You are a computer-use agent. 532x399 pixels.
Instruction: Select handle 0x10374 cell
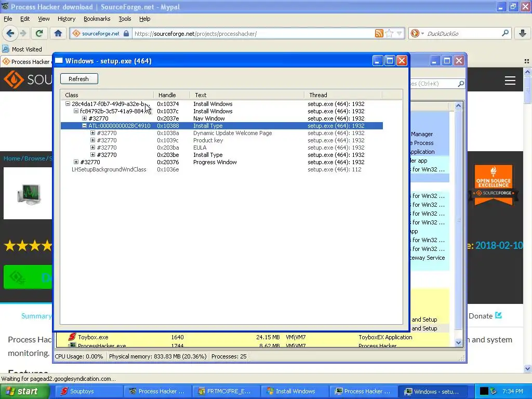tap(168, 104)
